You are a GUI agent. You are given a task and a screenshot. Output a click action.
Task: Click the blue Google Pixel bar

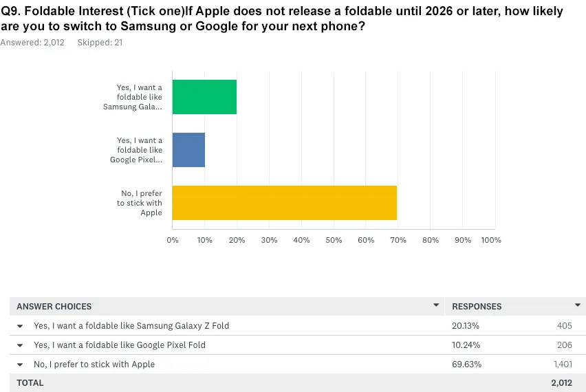pyautogui.click(x=188, y=150)
